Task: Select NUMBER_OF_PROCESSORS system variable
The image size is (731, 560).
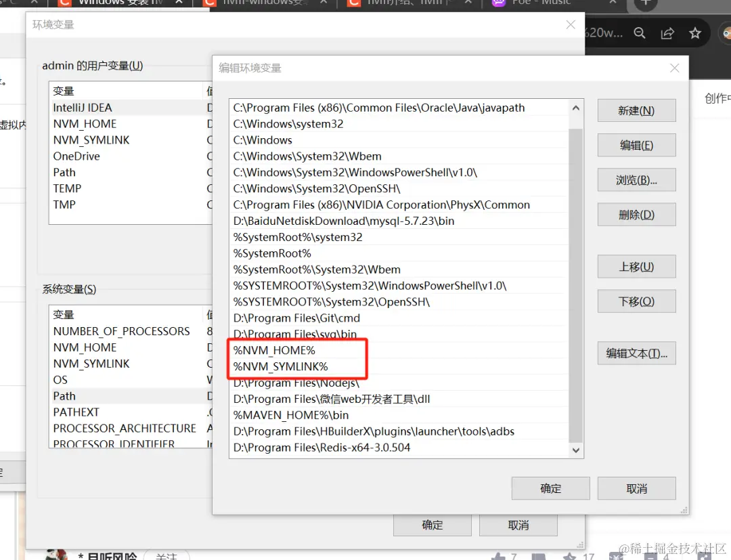Action: (131, 331)
